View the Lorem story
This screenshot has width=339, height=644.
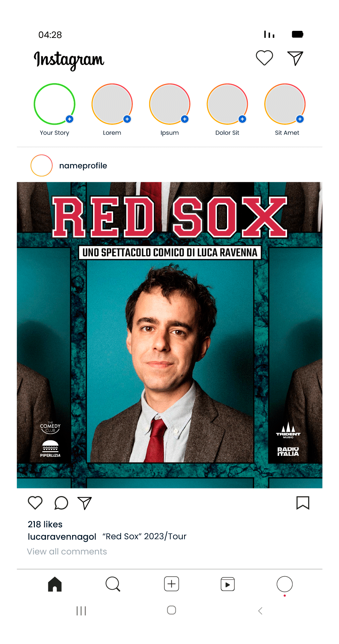point(112,104)
